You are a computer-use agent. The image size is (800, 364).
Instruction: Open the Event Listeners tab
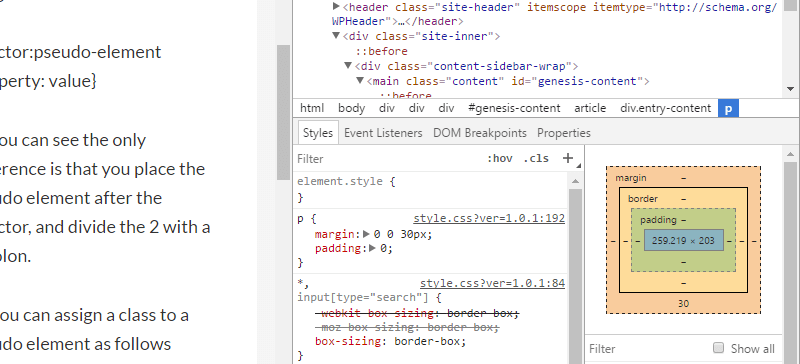(383, 133)
